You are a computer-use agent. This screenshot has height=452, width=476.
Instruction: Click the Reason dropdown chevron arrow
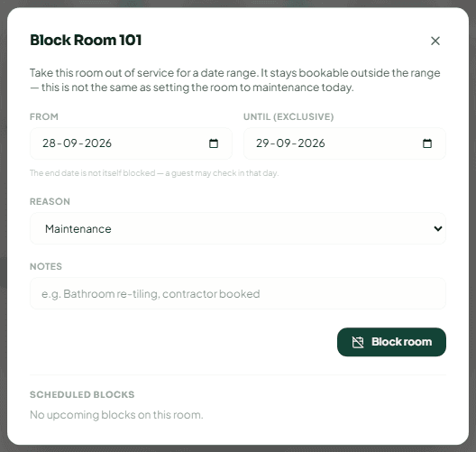(438, 228)
